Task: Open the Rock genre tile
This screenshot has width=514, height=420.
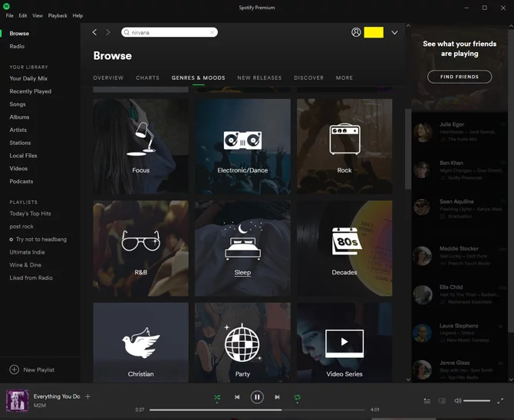Action: 344,146
